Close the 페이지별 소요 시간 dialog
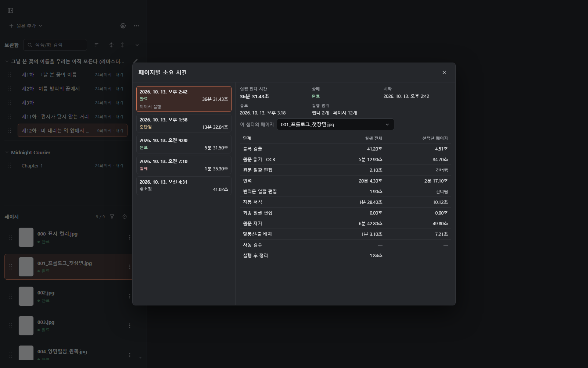This screenshot has height=368, width=588. click(x=444, y=72)
